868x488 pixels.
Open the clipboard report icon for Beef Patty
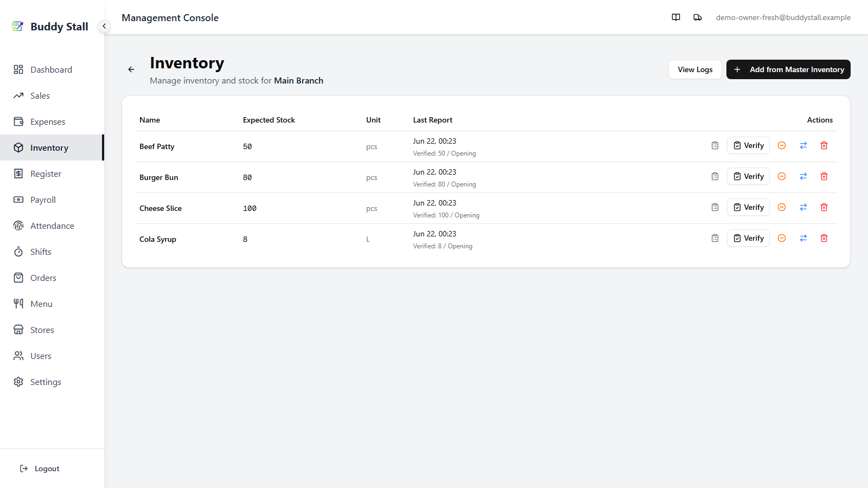point(715,145)
